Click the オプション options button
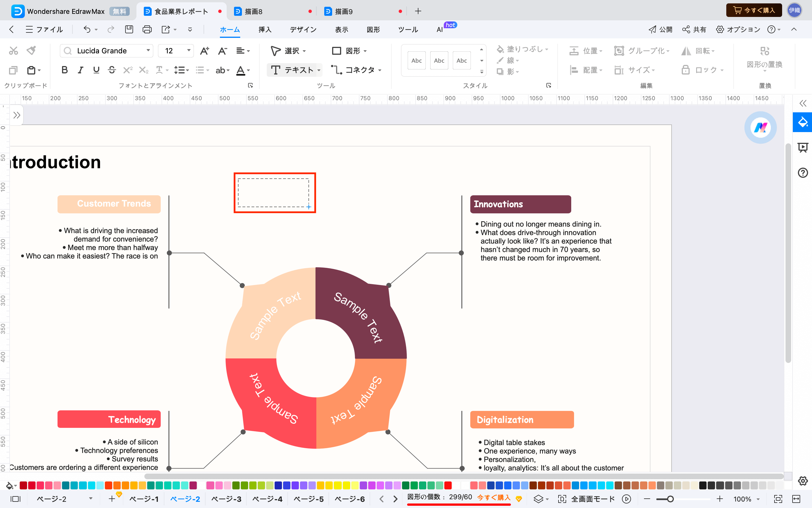812x508 pixels. [738, 30]
